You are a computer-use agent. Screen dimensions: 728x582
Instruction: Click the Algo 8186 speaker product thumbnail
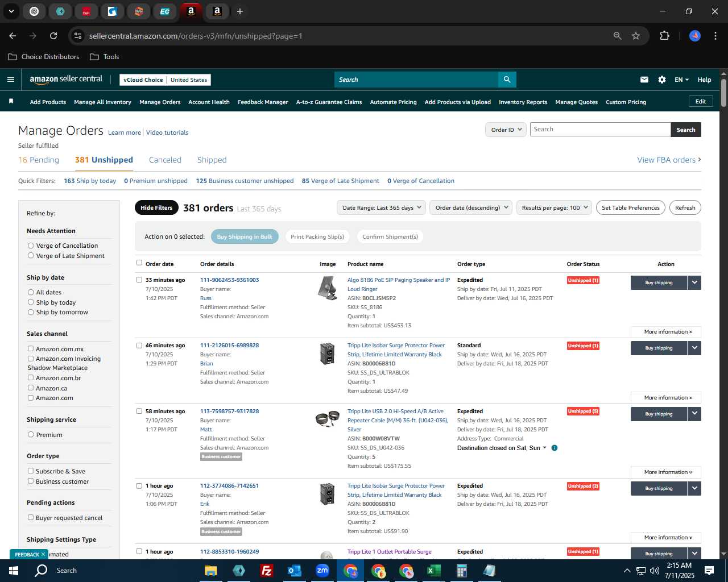click(x=327, y=288)
